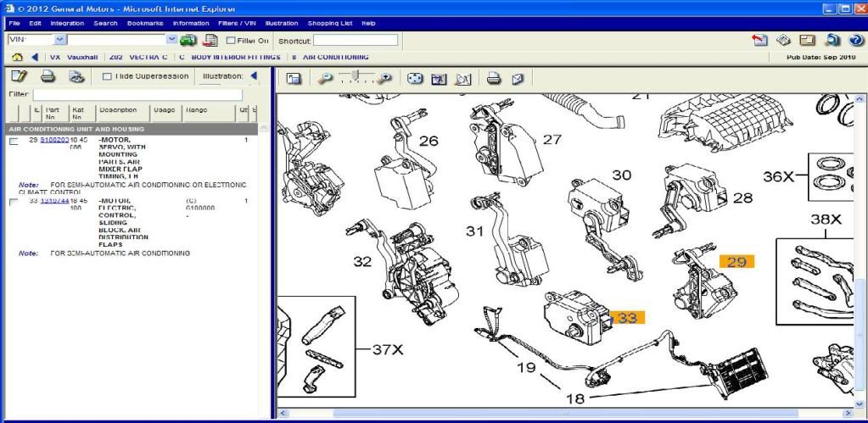Open the Information menu
The image size is (868, 423).
click(191, 23)
